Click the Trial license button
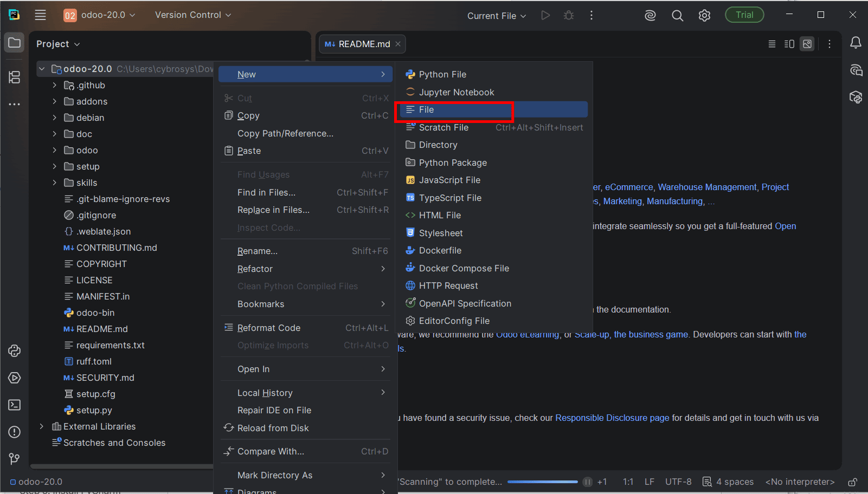This screenshot has height=494, width=868. tap(744, 15)
